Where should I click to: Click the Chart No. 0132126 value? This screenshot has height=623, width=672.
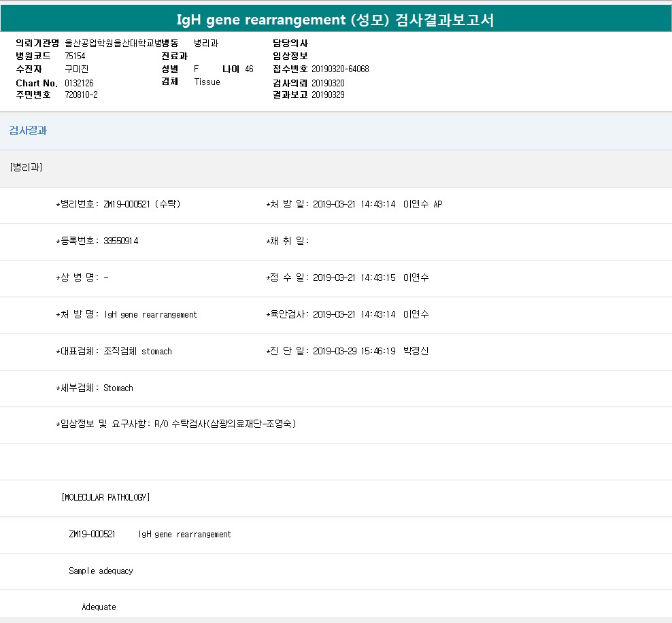pos(79,83)
